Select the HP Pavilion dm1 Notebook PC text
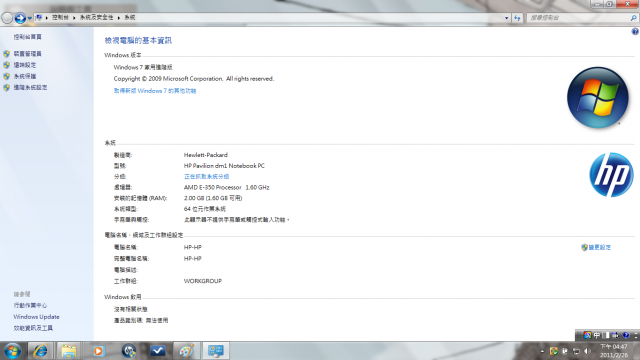This screenshot has height=360, width=640. pyautogui.click(x=224, y=166)
